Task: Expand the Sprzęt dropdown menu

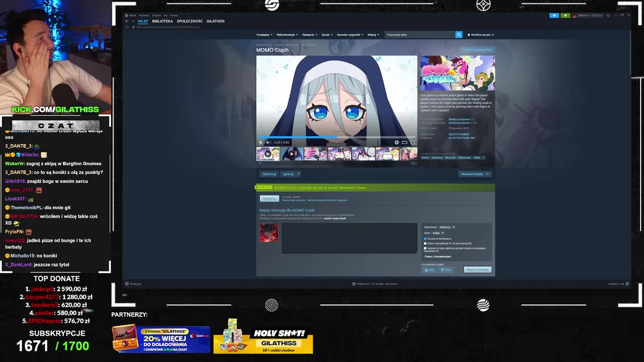Action: coord(327,35)
